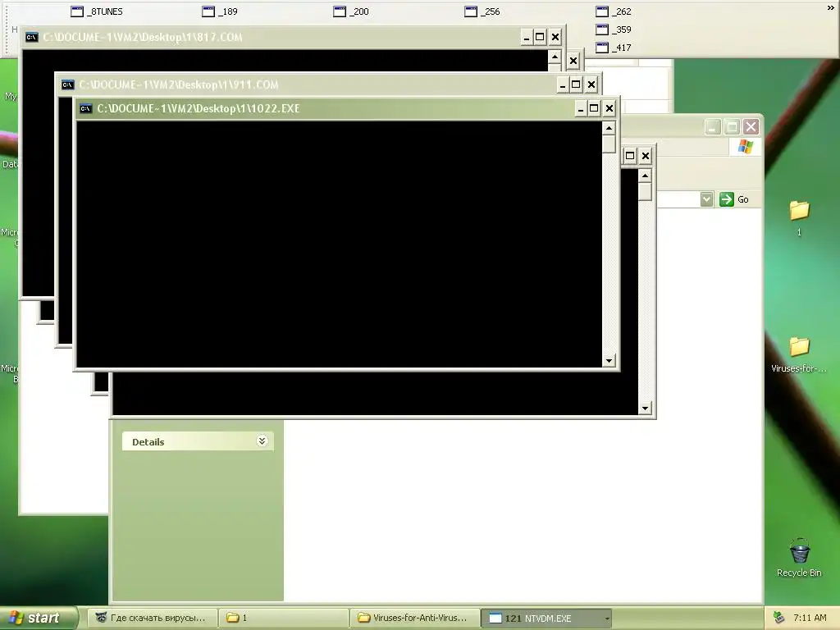Collapse the Details panel in Explorer
The width and height of the screenshot is (840, 630).
(x=262, y=441)
